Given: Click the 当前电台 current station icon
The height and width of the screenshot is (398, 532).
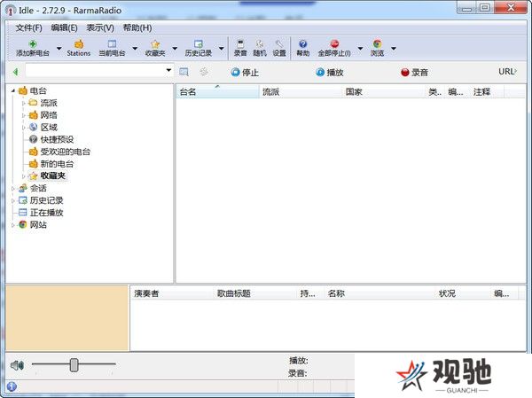Looking at the screenshot, I should pyautogui.click(x=112, y=43).
